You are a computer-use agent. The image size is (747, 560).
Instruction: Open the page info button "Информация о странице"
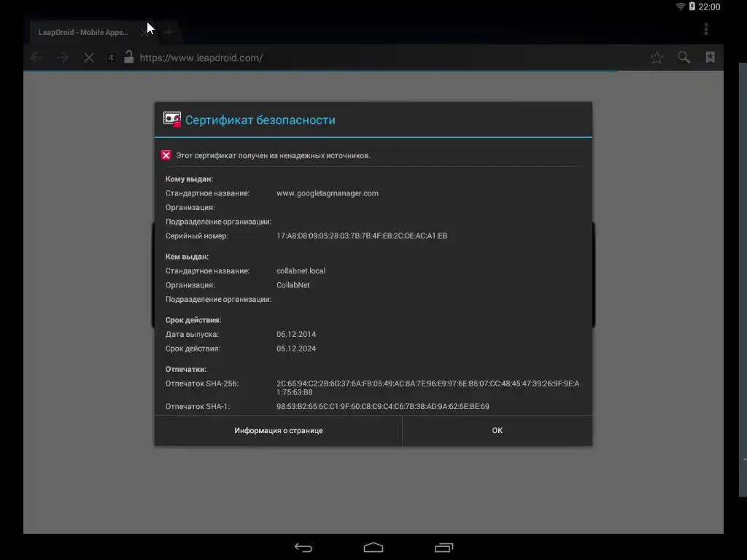pos(278,430)
